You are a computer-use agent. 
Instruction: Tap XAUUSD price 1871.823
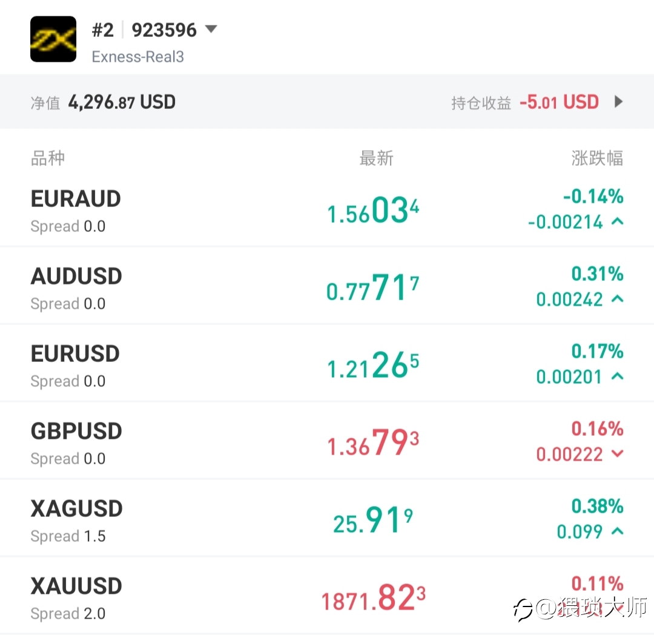tap(373, 599)
